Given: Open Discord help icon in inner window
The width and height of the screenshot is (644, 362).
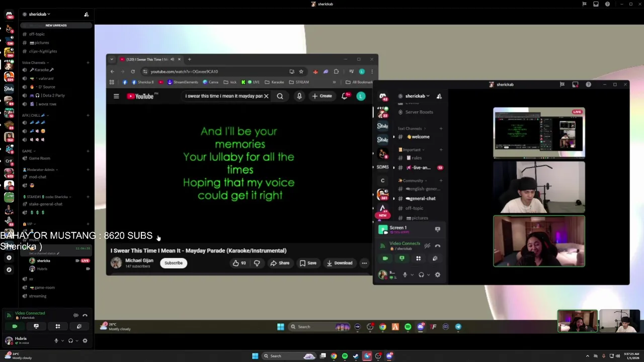Looking at the screenshot, I should 588,84.
